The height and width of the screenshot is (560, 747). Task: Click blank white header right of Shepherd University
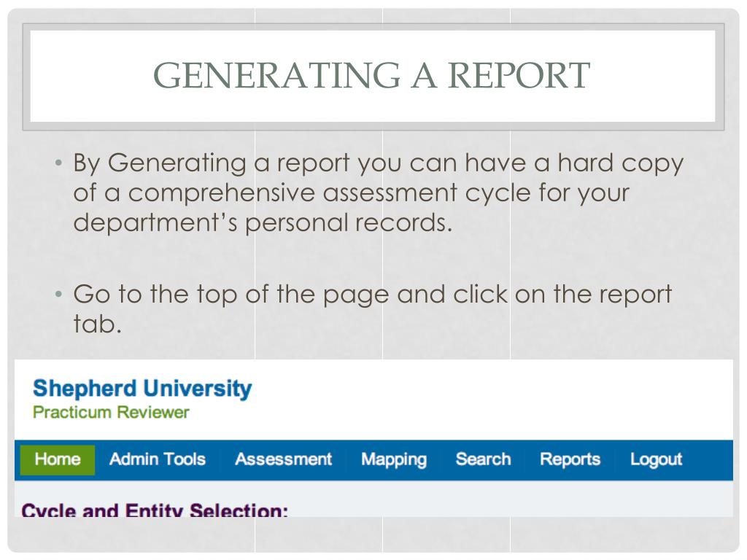(491, 399)
